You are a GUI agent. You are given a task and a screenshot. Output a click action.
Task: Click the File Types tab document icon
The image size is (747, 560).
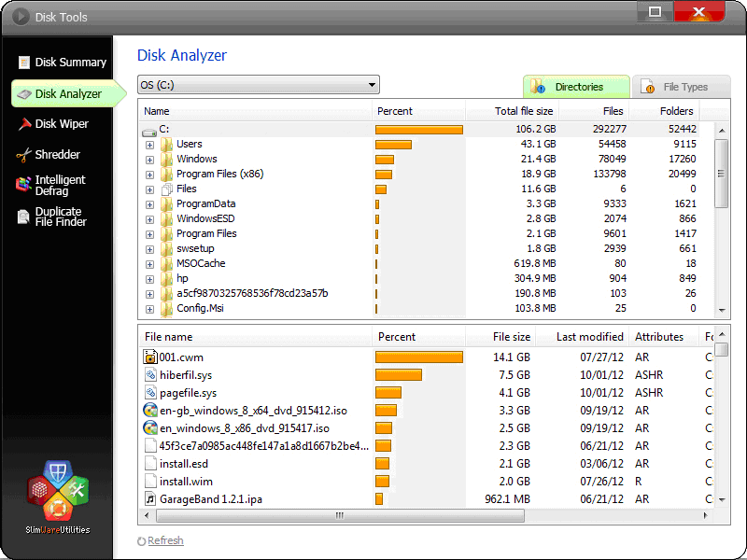point(647,86)
